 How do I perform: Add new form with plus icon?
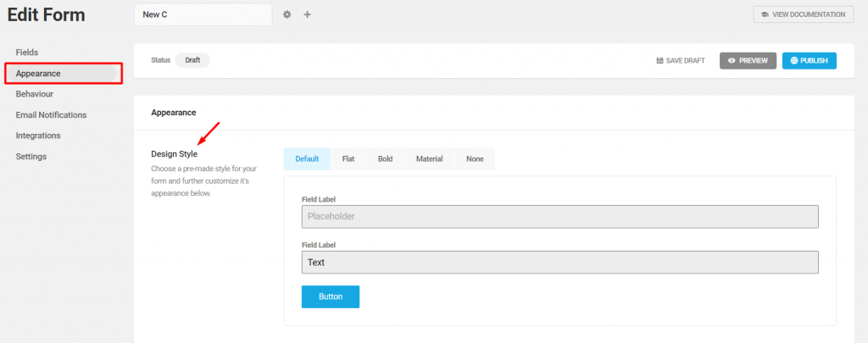point(307,14)
